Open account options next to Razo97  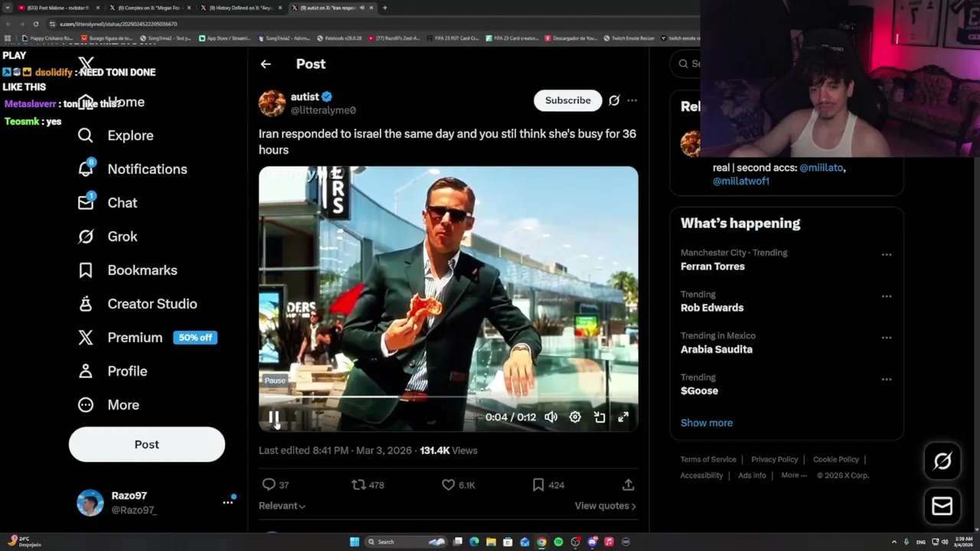[x=227, y=502]
